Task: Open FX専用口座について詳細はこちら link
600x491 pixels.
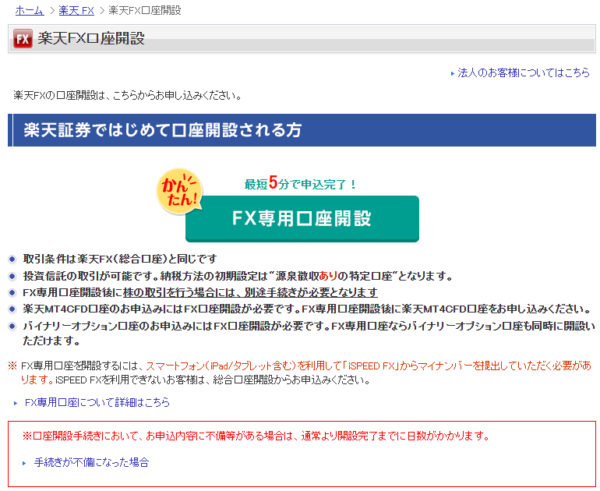Action: tap(97, 403)
